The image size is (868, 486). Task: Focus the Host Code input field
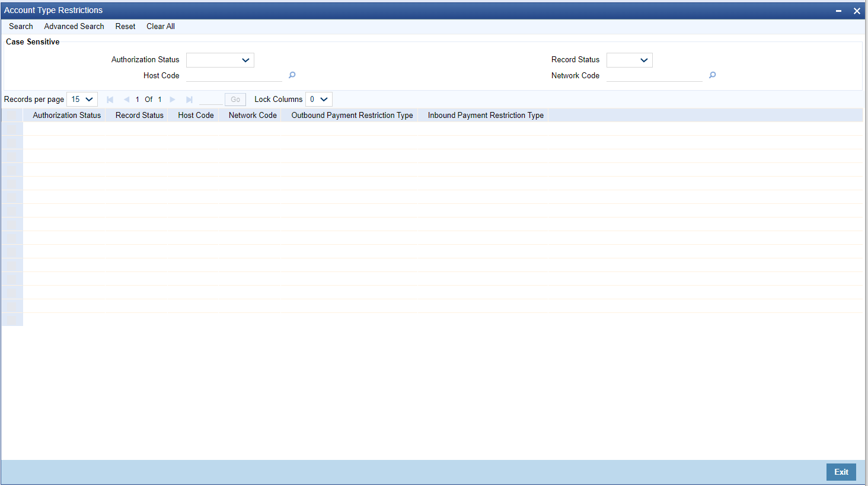pyautogui.click(x=234, y=75)
